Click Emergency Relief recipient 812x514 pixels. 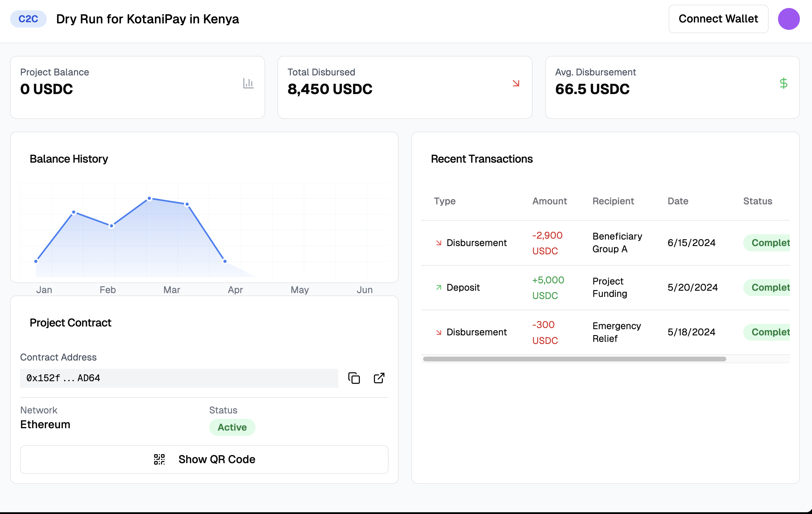[616, 332]
